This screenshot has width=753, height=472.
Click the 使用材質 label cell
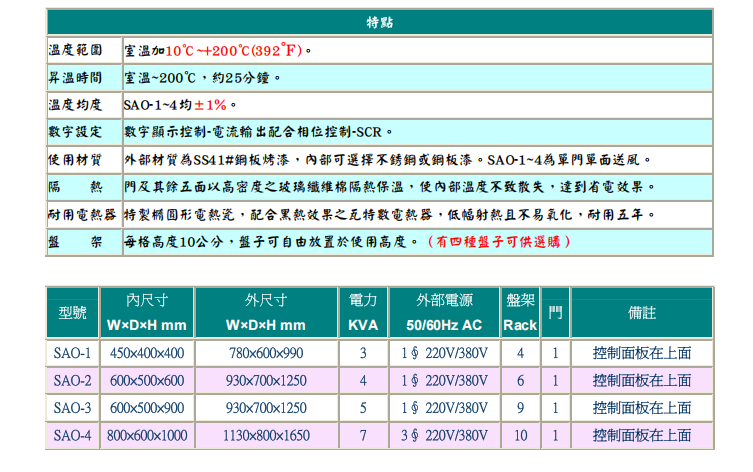[75, 160]
